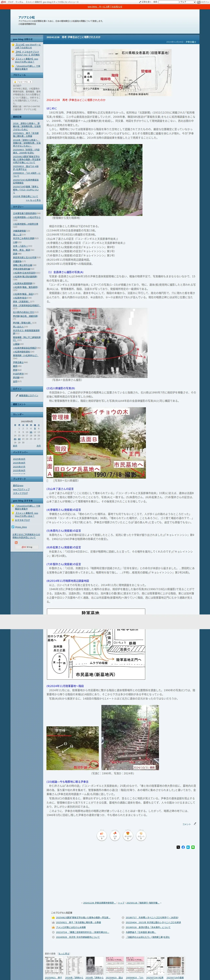Click the 1990/7/18 撮影 color photo

point(96,443)
